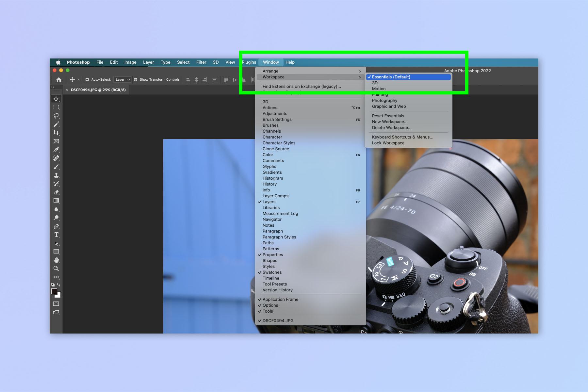
Task: Select Essentials (Default) workspace
Action: click(408, 77)
